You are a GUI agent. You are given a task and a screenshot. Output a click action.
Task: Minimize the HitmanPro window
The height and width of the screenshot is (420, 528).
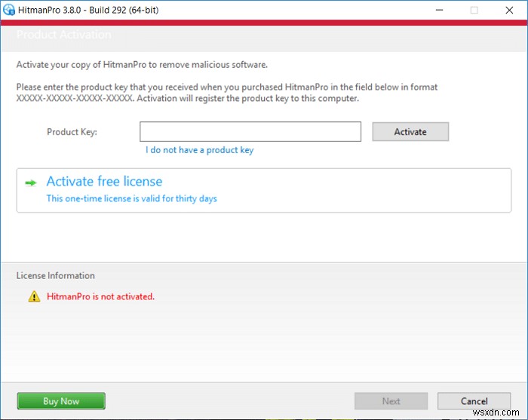[439, 10]
